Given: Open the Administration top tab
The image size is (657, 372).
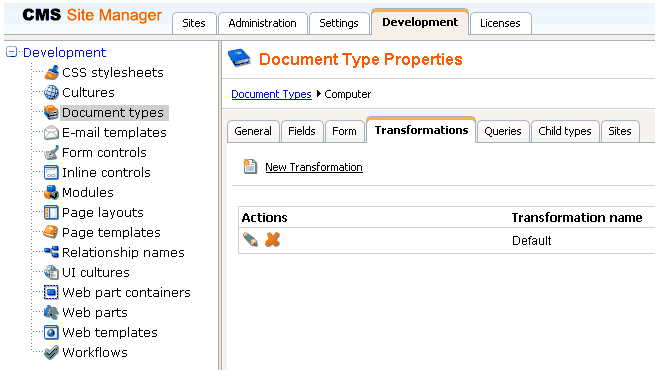Looking at the screenshot, I should (262, 23).
